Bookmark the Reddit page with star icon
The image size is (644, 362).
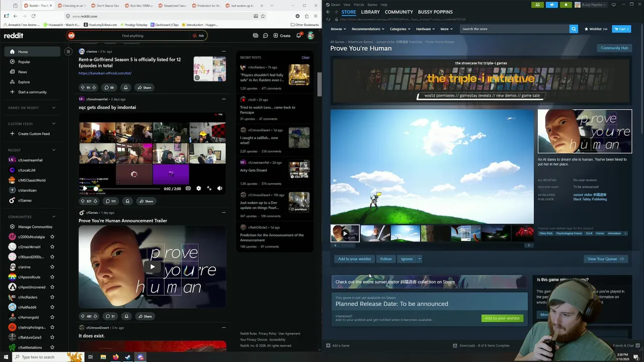click(263, 16)
